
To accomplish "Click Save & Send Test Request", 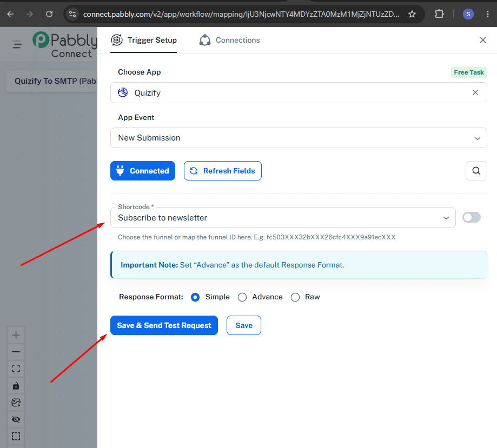I will tap(164, 325).
